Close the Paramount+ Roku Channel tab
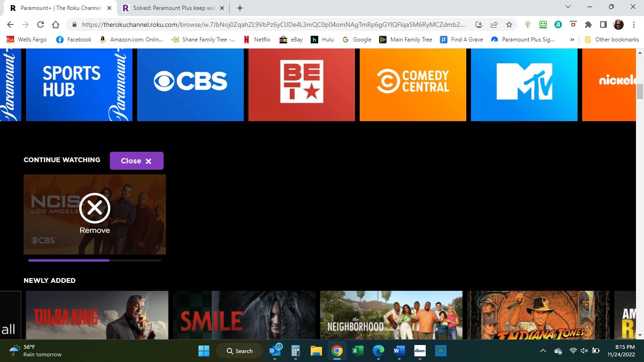Image resolution: width=644 pixels, height=362 pixels. pyautogui.click(x=109, y=8)
